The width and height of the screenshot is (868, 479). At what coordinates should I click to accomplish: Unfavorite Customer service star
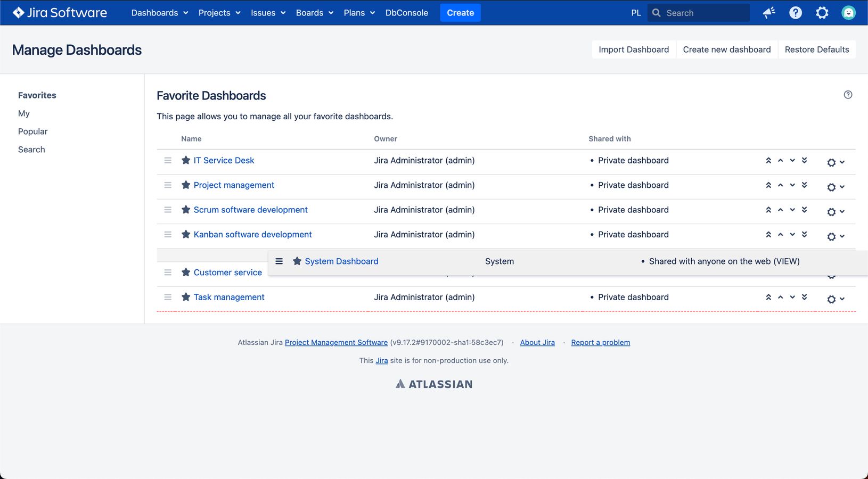(x=186, y=272)
